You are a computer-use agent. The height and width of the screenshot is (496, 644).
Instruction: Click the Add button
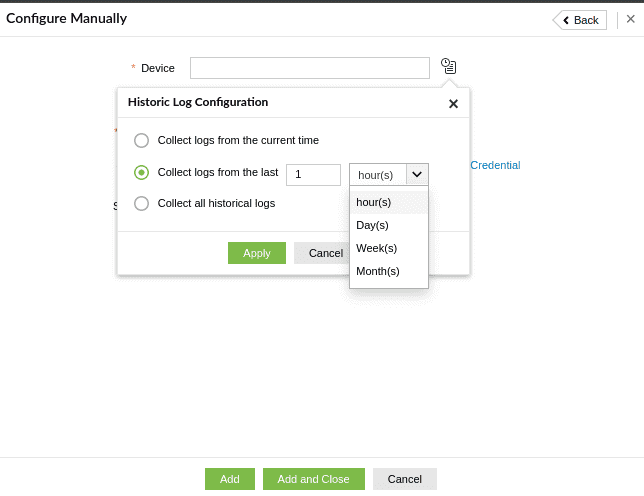(x=230, y=479)
